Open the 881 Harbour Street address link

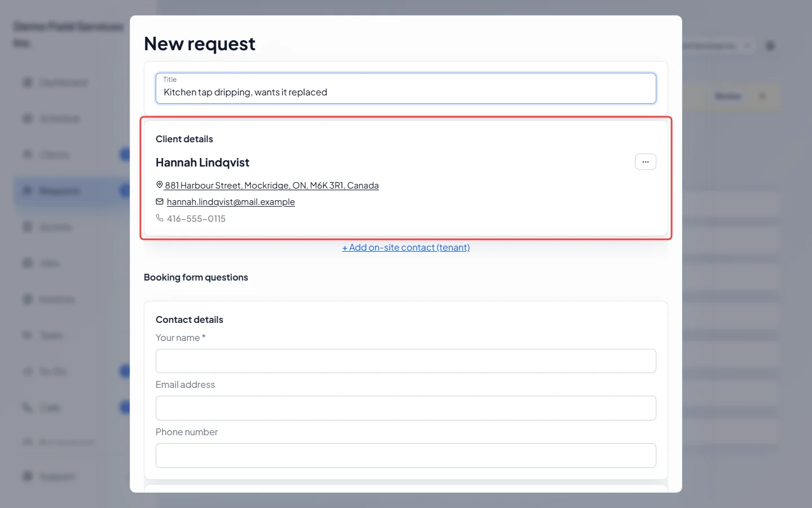(272, 185)
